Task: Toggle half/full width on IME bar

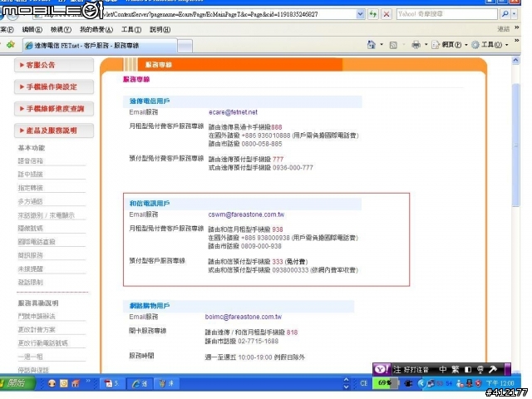Action: (468, 369)
